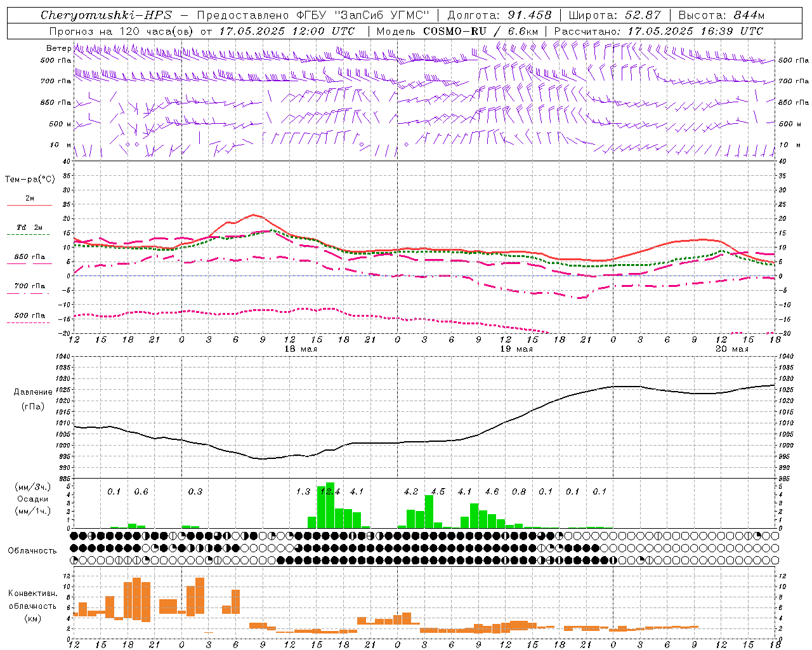
Task: Click the Осадки precipitation label
Action: tap(33, 499)
